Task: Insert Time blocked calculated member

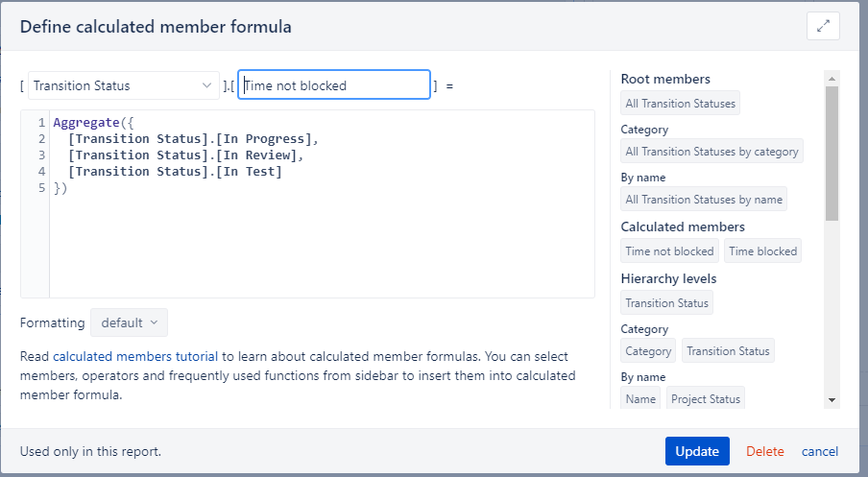Action: (x=762, y=251)
